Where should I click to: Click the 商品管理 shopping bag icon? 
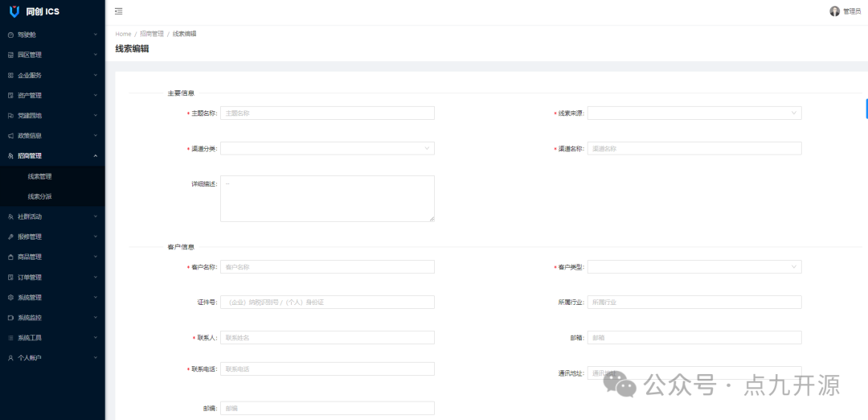tap(10, 257)
